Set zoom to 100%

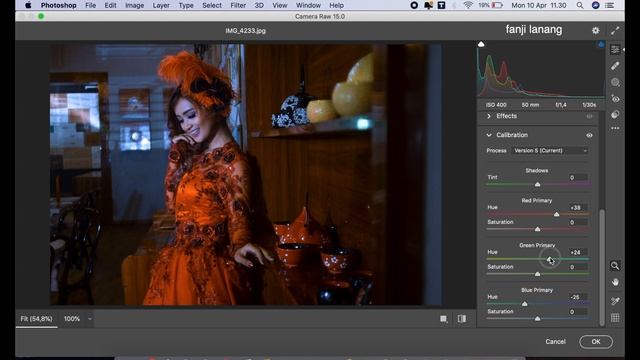click(x=72, y=319)
